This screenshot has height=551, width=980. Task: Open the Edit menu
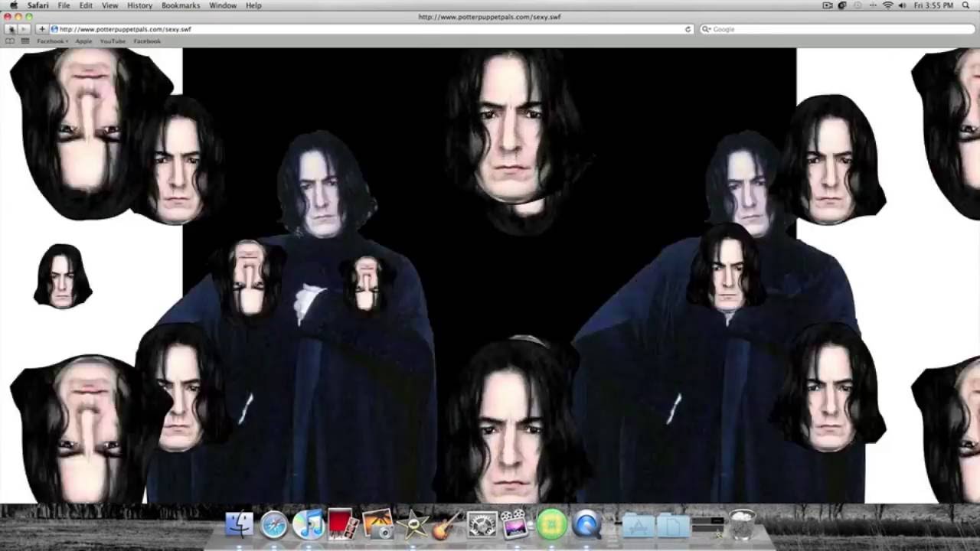[x=86, y=5]
